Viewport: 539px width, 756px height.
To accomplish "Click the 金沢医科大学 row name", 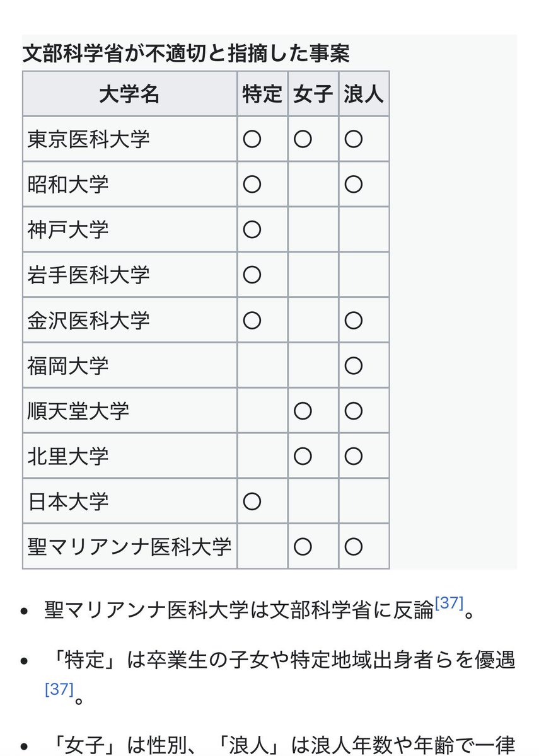I will [89, 320].
